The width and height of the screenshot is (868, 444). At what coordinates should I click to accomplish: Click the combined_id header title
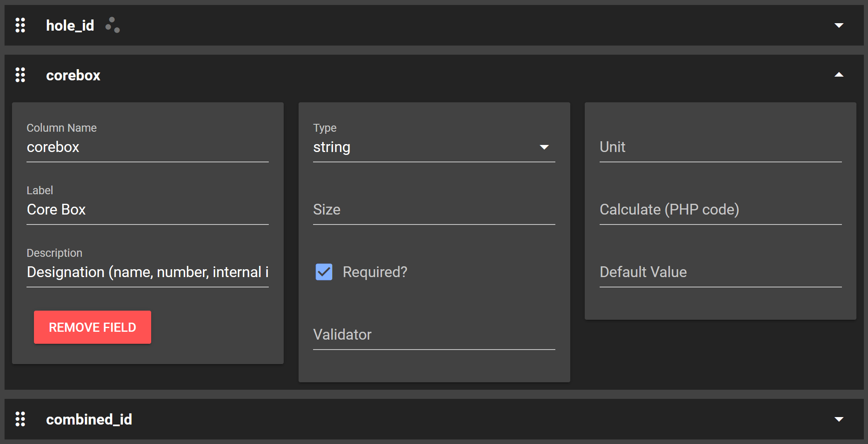pos(89,420)
